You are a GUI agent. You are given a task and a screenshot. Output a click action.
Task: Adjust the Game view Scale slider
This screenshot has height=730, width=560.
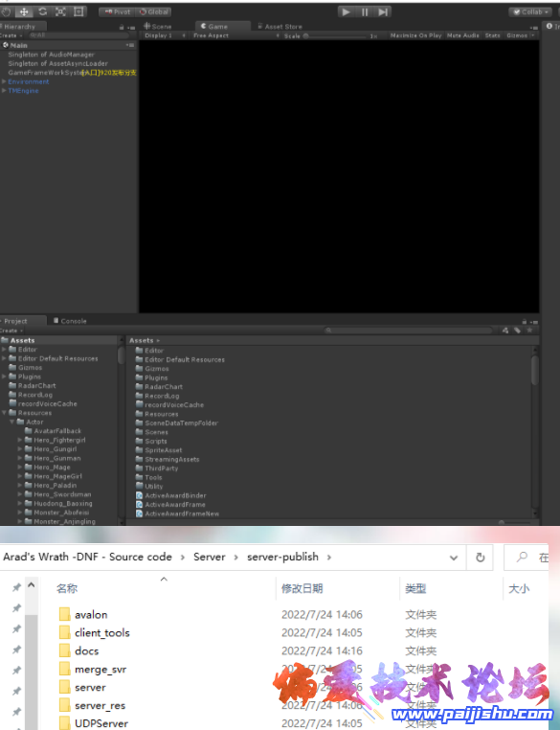(335, 35)
